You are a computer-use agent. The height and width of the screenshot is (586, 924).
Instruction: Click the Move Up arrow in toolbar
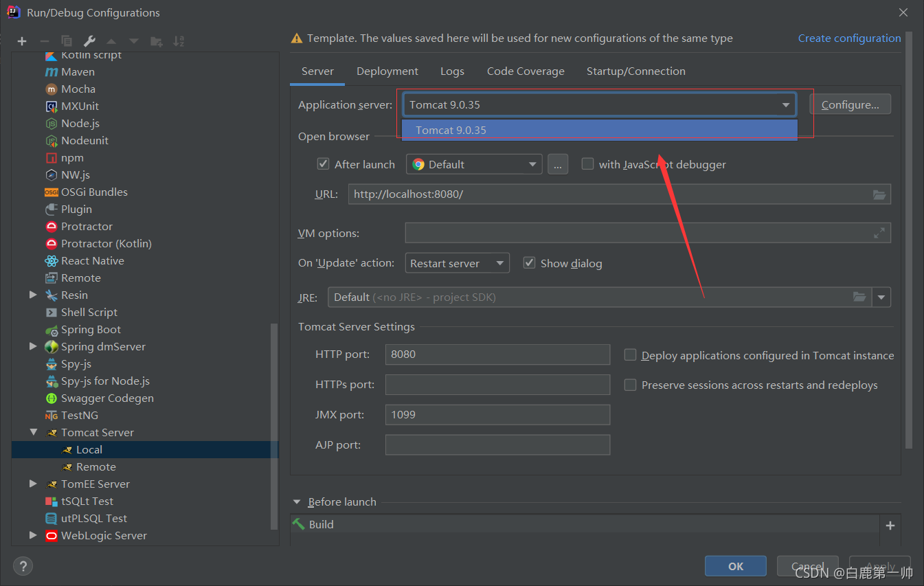click(111, 41)
